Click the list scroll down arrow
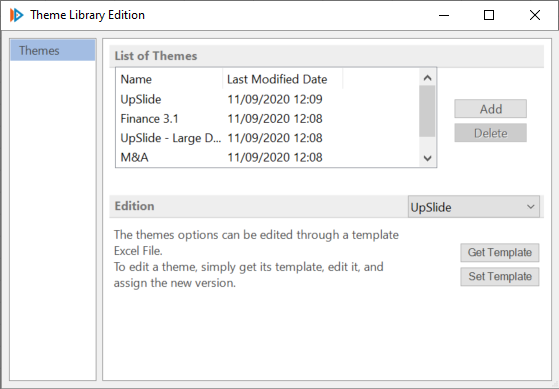 (x=427, y=158)
